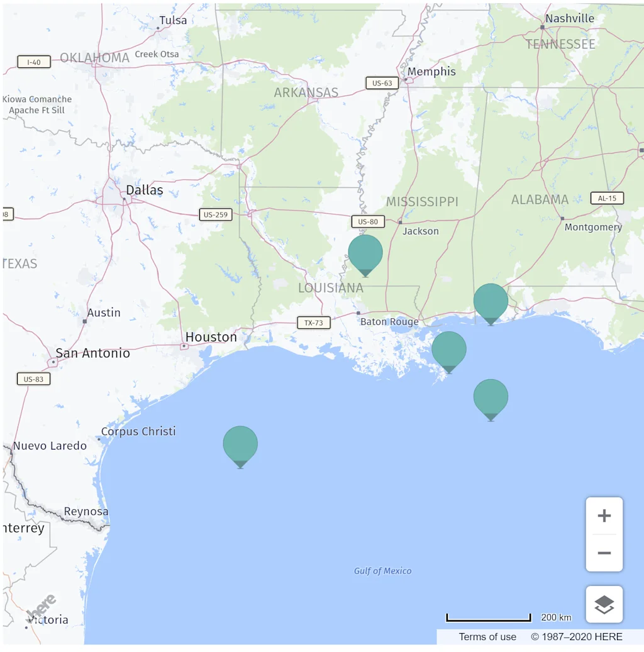Click the Montgomery city label
The height and width of the screenshot is (652, 644).
(x=593, y=228)
